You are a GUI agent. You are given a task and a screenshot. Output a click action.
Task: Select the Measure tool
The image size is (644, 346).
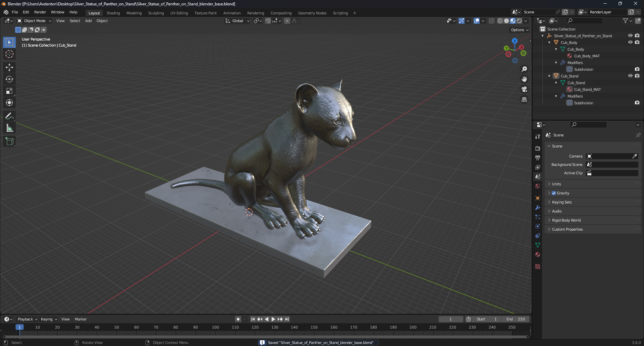pos(9,128)
